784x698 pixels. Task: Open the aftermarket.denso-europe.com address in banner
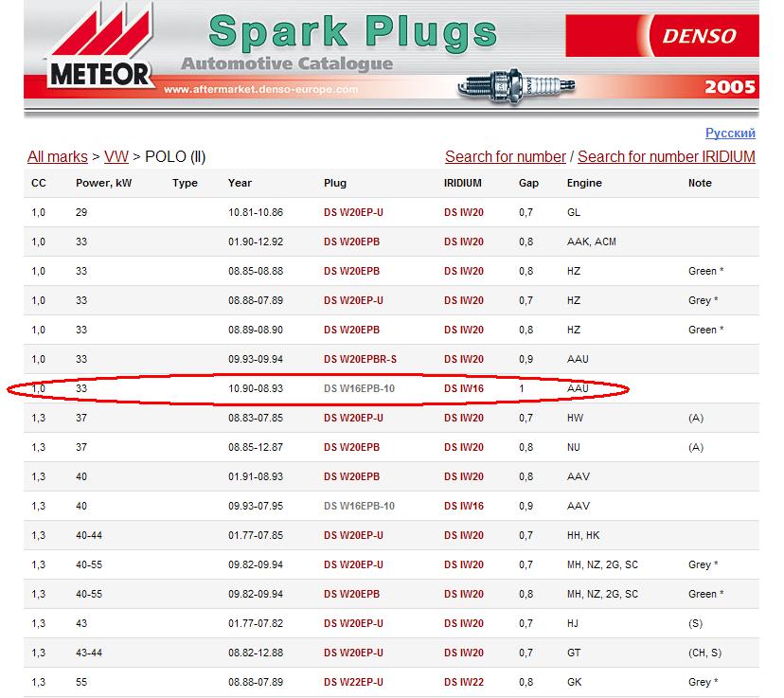260,90
